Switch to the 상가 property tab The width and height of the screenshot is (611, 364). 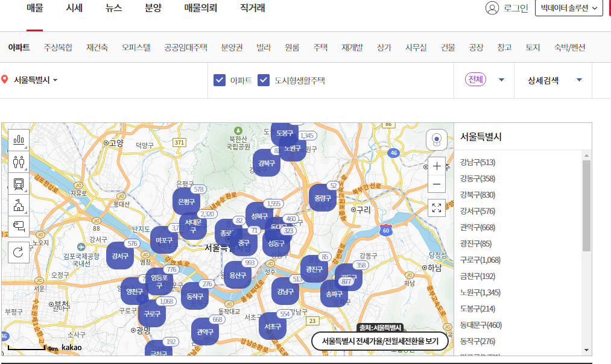[x=384, y=47]
